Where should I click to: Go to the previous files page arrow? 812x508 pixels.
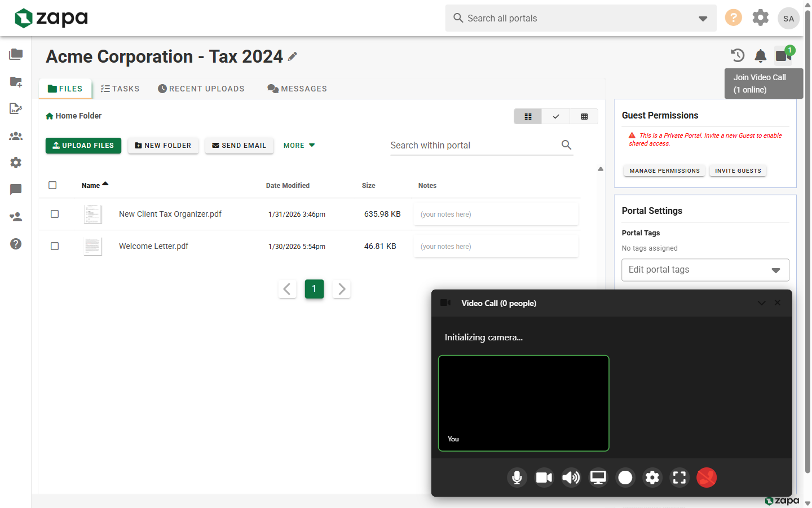[287, 289]
